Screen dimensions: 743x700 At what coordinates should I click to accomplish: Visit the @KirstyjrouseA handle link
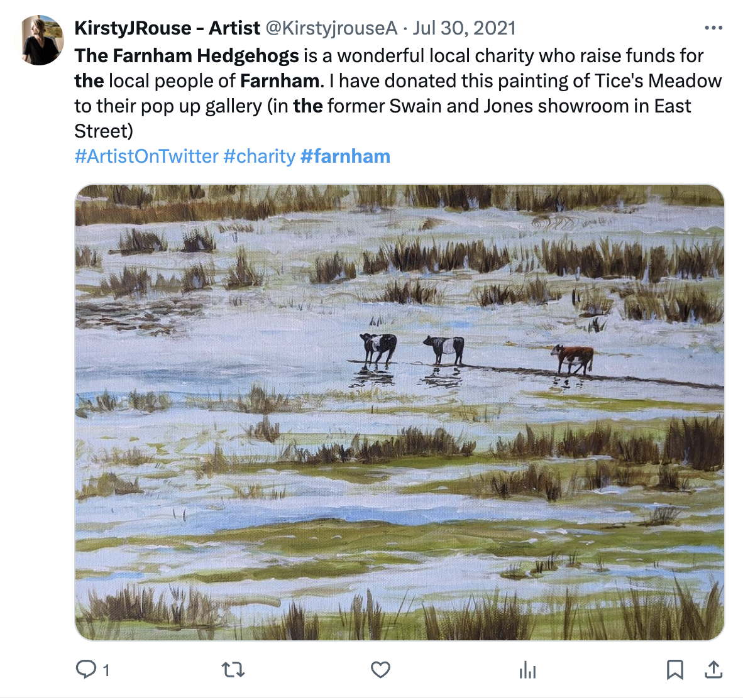click(x=331, y=28)
